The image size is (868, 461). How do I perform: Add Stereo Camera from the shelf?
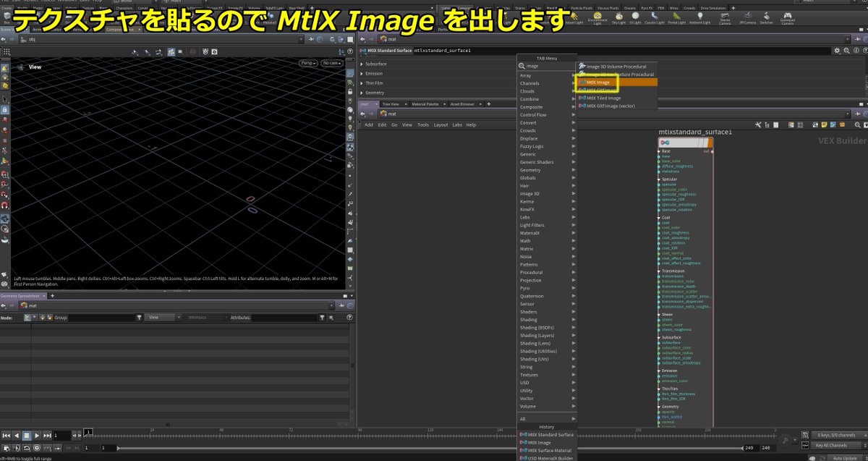coord(725,18)
